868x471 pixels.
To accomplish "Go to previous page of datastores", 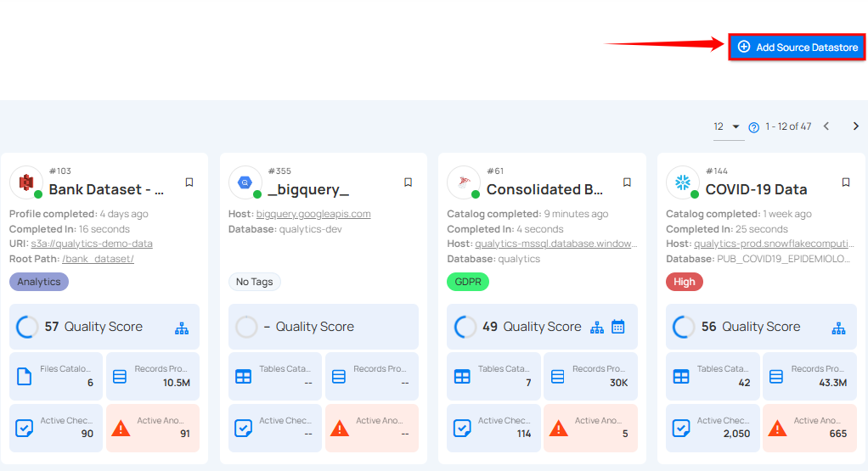I will pyautogui.click(x=826, y=126).
